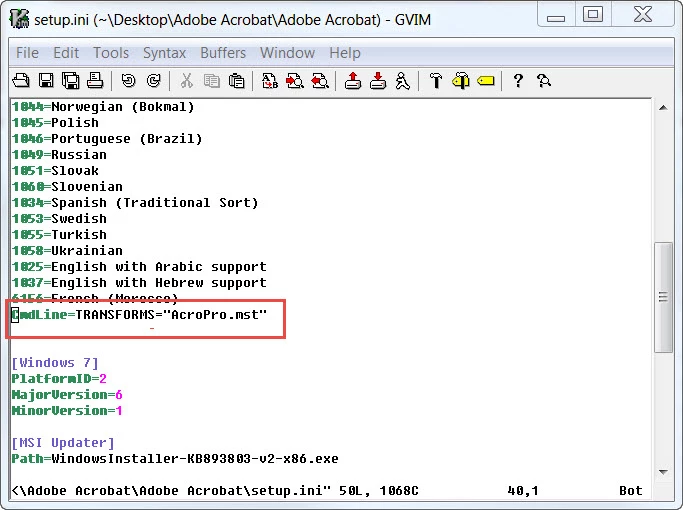Screen dimensions: 683x510
Task: Click the Find Next toolbar icon
Action: (295, 81)
